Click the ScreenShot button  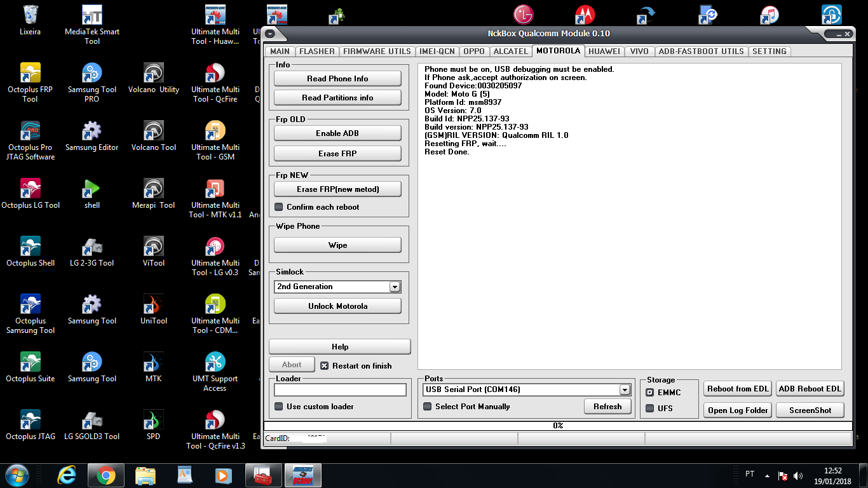810,410
